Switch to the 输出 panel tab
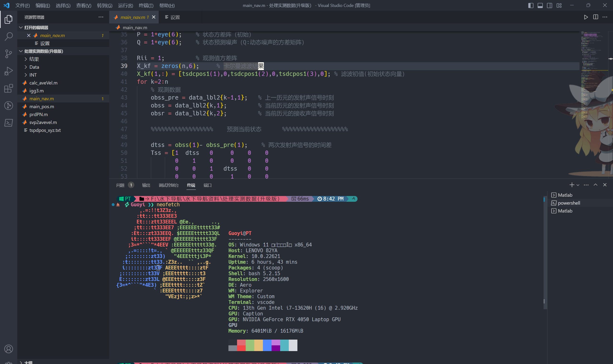The height and width of the screenshot is (364, 613). coord(146,185)
